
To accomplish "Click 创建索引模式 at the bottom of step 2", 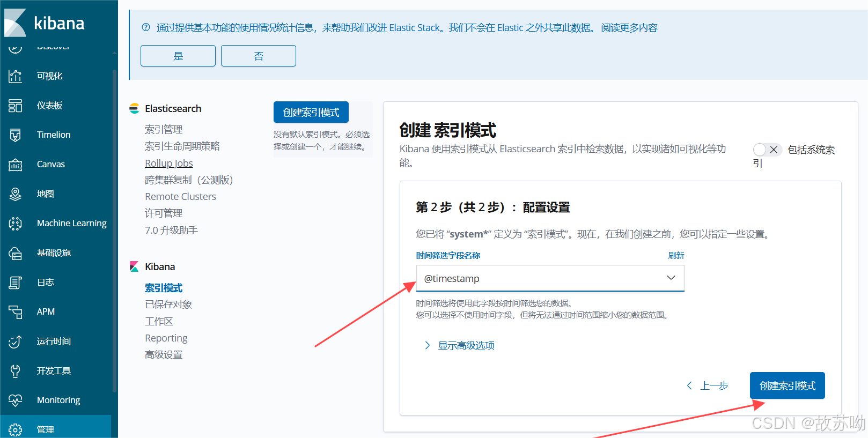I will point(788,385).
